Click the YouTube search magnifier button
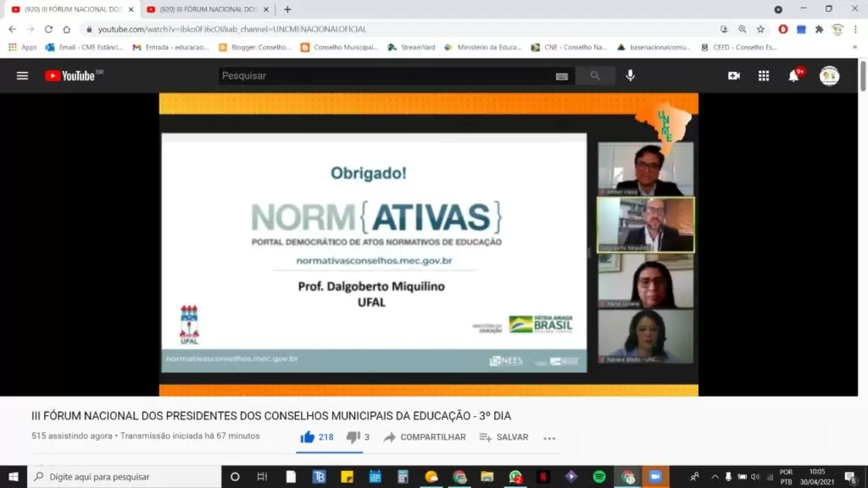Screen dimensions: 868x488 [595, 75]
